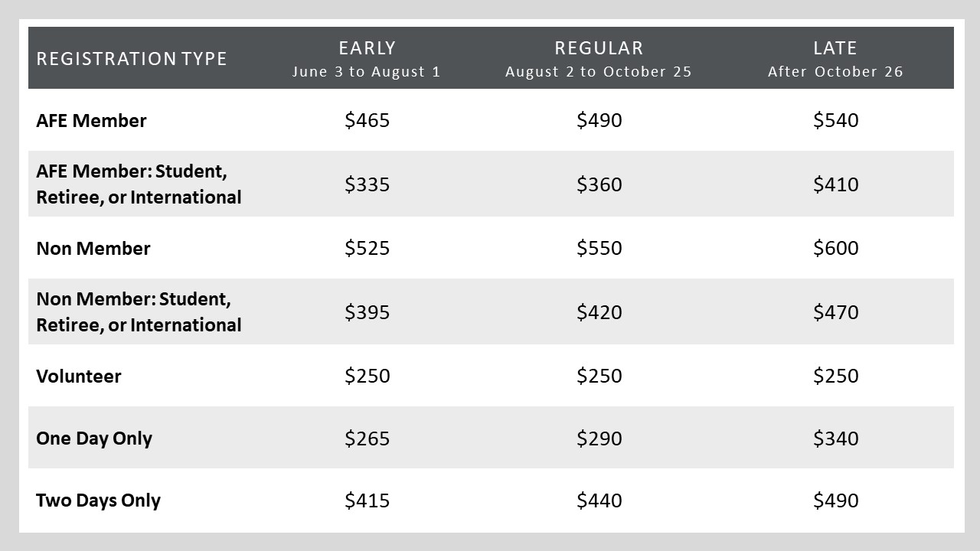Click the $540 late AFE Member price
Screen dimensions: 980x551
tap(836, 121)
